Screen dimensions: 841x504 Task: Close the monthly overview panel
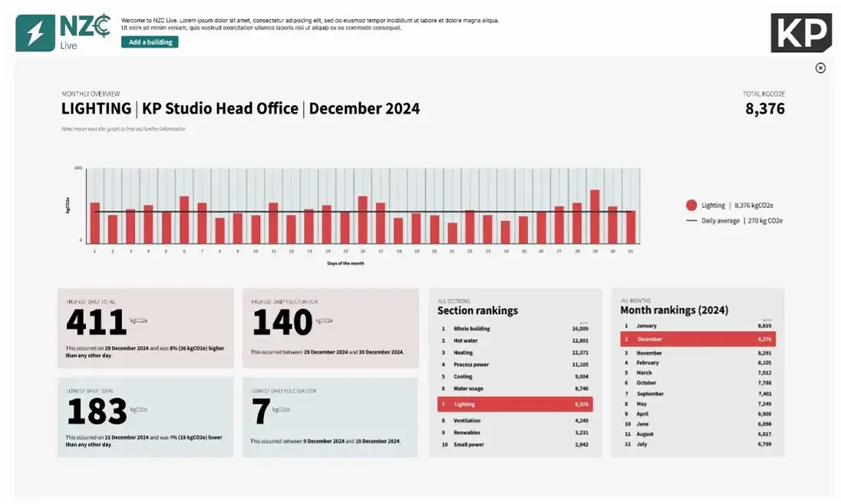point(820,68)
